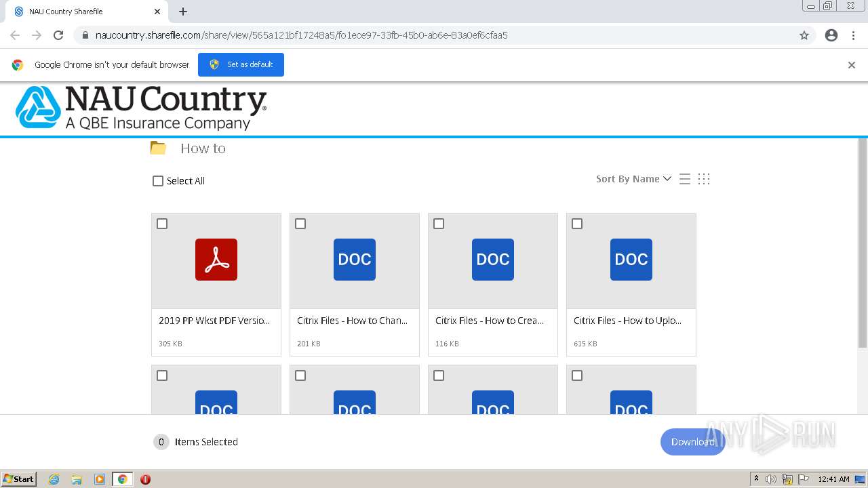Click Chrome icon in taskbar
Viewport: 868px width, 488px height.
click(123, 479)
